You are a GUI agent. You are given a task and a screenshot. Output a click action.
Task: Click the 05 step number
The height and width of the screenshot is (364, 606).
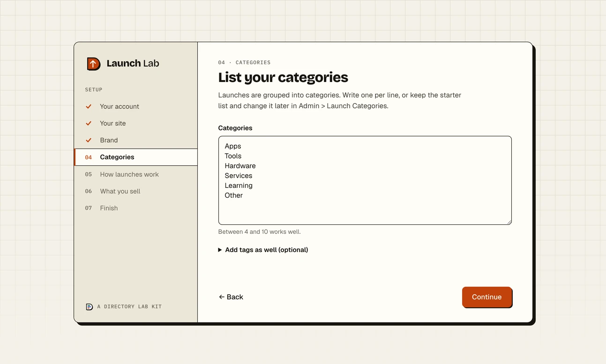tap(89, 174)
